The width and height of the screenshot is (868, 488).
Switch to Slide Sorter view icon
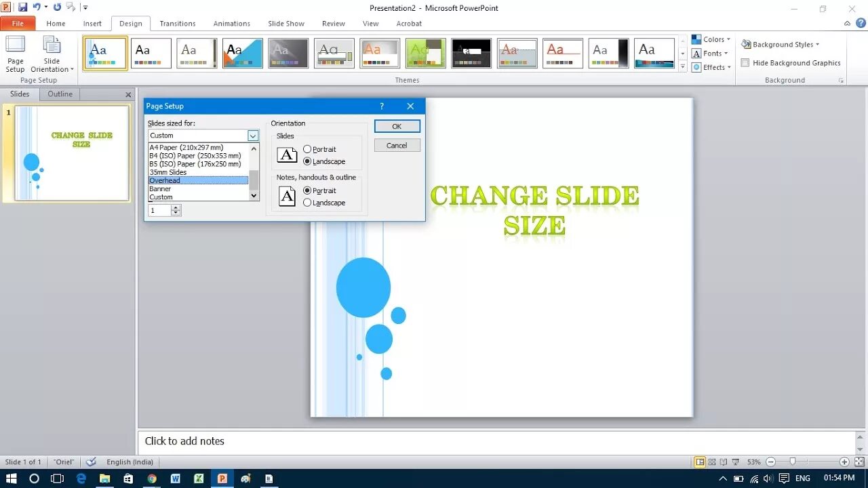tap(712, 462)
